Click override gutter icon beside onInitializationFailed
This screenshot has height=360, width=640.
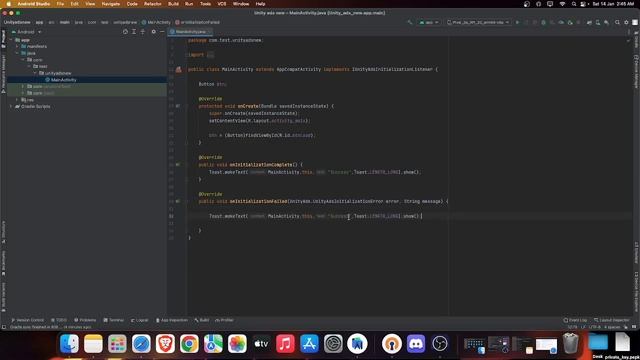point(178,202)
